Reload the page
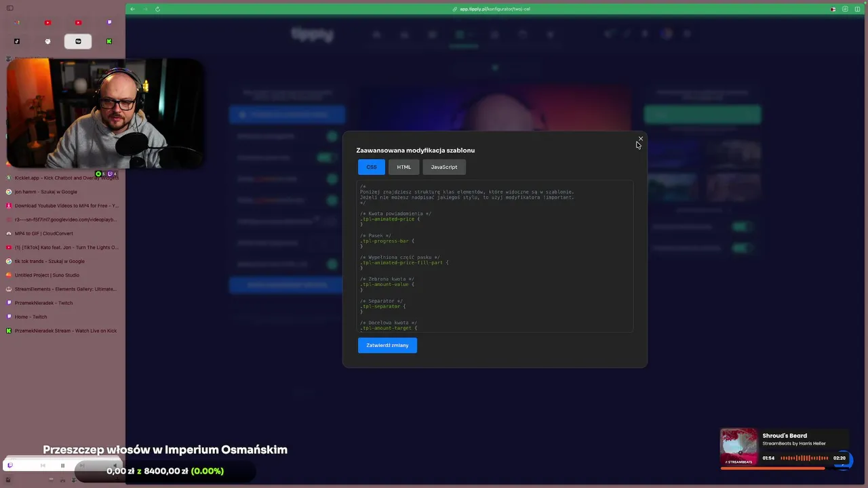Viewport: 868px width, 488px height. point(157,9)
